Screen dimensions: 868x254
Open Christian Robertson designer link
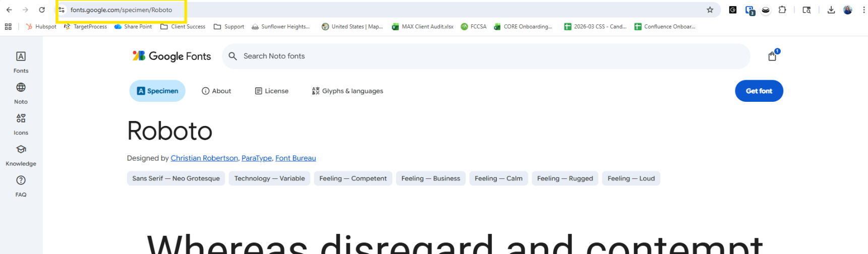(x=204, y=158)
